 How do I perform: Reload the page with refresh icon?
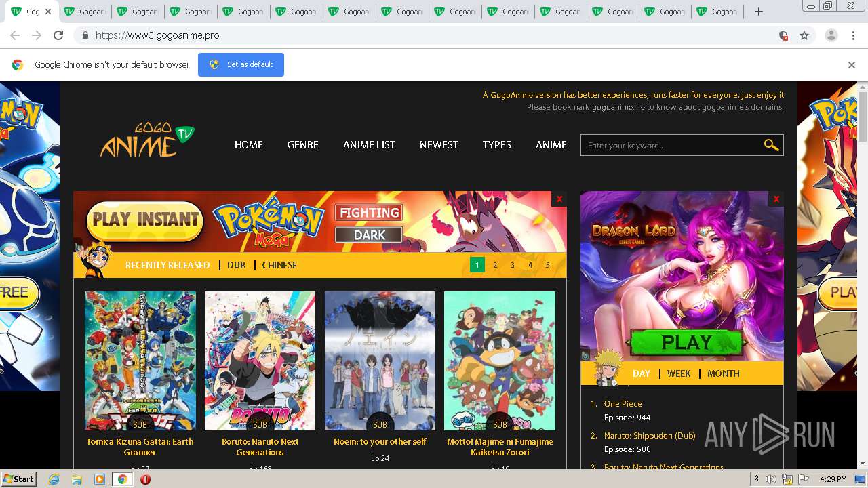(58, 35)
